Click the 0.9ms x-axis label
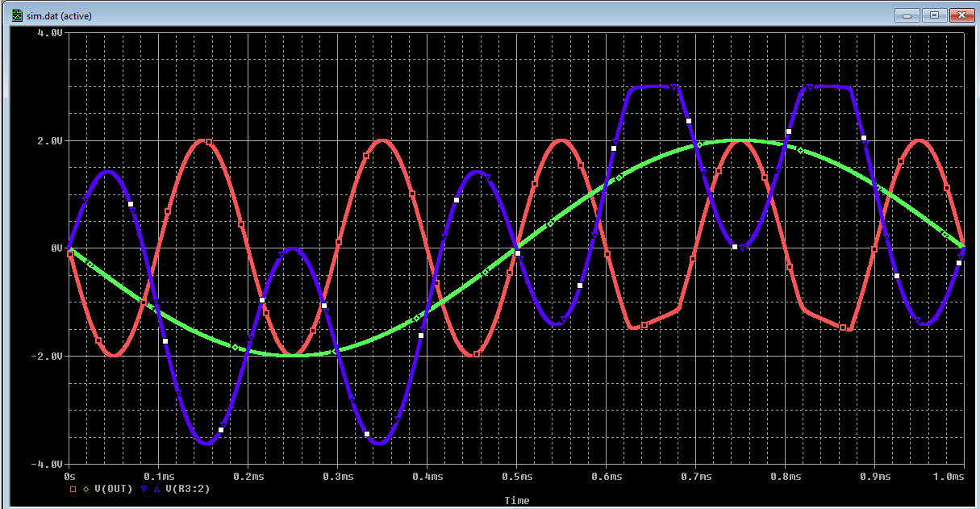 (x=874, y=478)
